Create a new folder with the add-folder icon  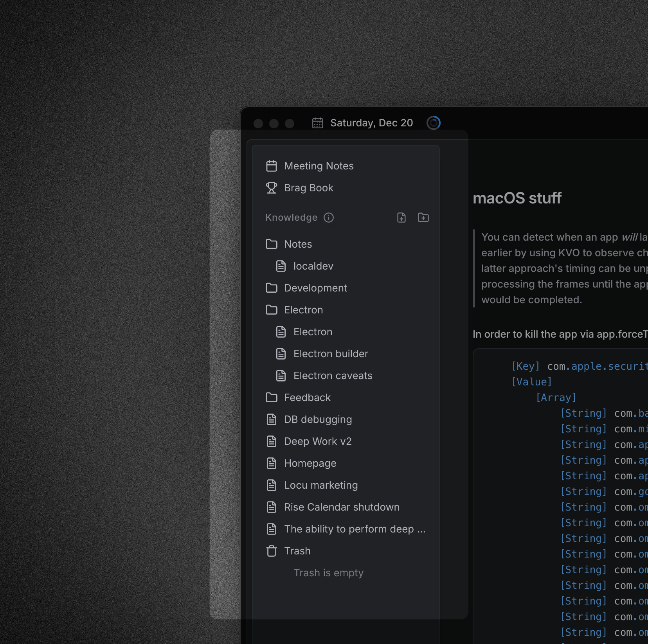(x=423, y=218)
